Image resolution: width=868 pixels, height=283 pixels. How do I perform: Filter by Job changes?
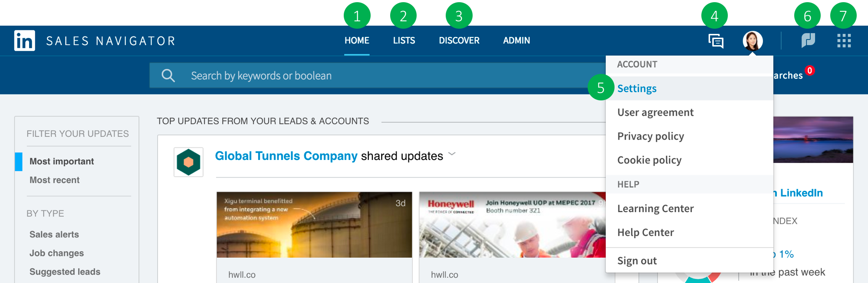click(56, 253)
